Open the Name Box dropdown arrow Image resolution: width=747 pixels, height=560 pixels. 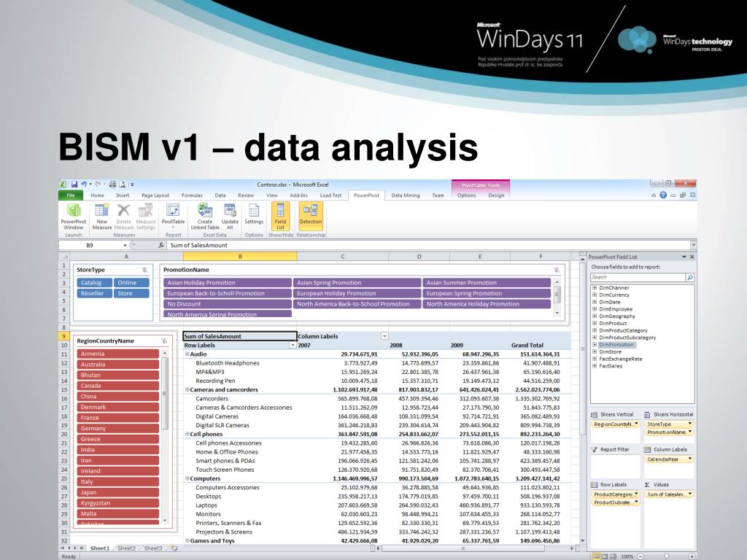(x=125, y=245)
